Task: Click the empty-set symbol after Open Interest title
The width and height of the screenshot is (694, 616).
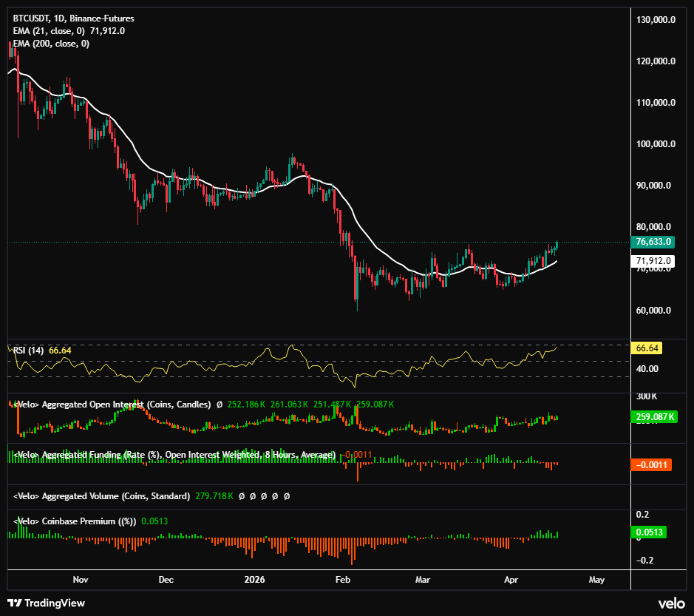Action: tap(219, 405)
